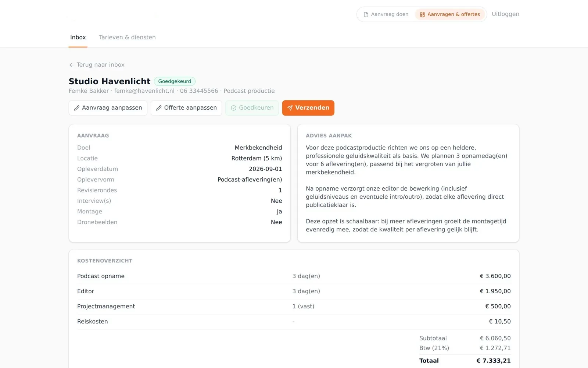Click the Offerte aanpassen button

186,108
